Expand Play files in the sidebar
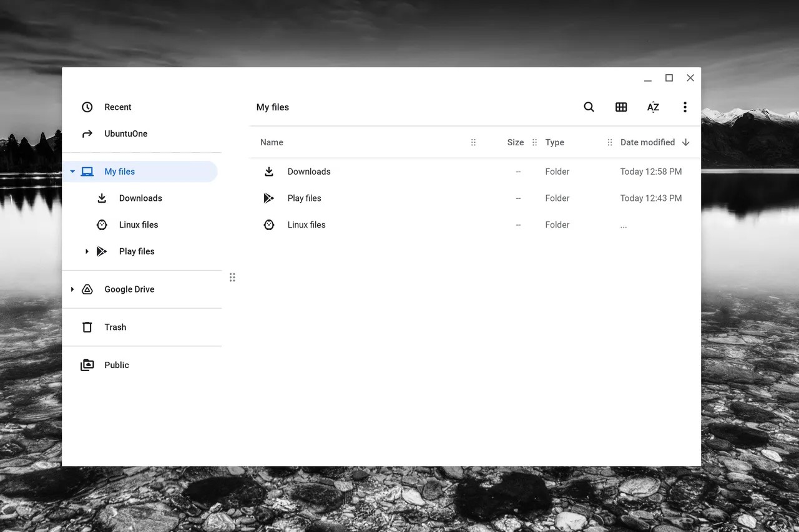Screen dimensions: 799x532 (87, 251)
